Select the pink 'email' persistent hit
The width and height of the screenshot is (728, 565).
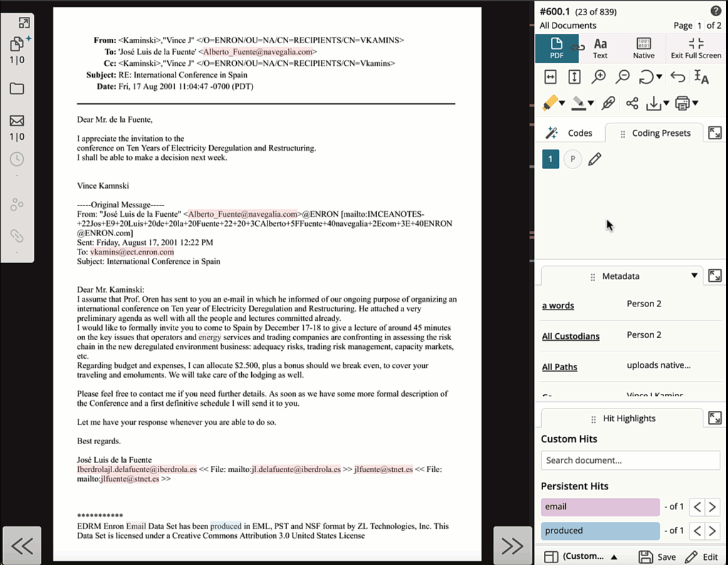[x=600, y=507]
